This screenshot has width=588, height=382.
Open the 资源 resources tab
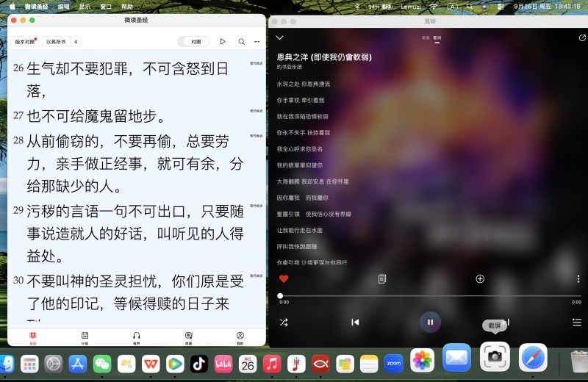pyautogui.click(x=188, y=337)
